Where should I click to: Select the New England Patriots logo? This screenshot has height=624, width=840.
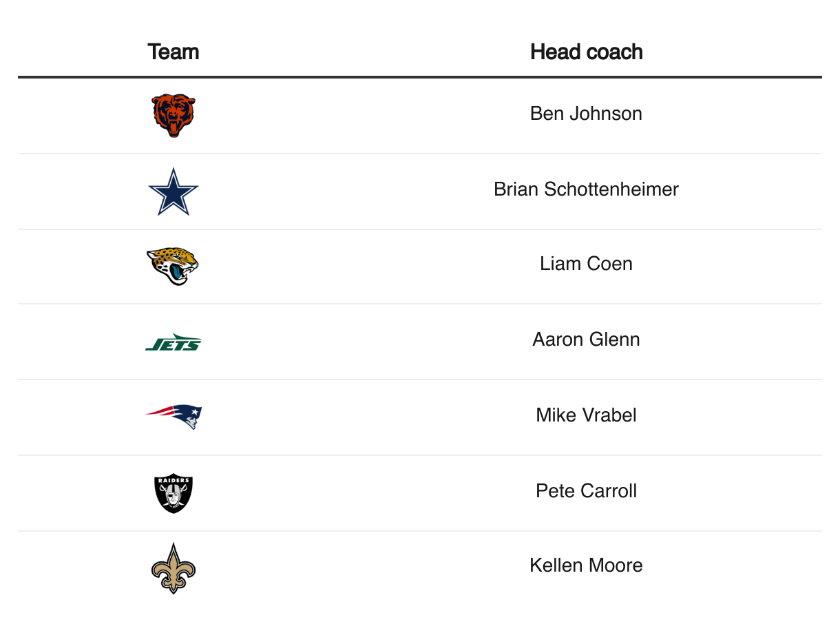coord(174,417)
